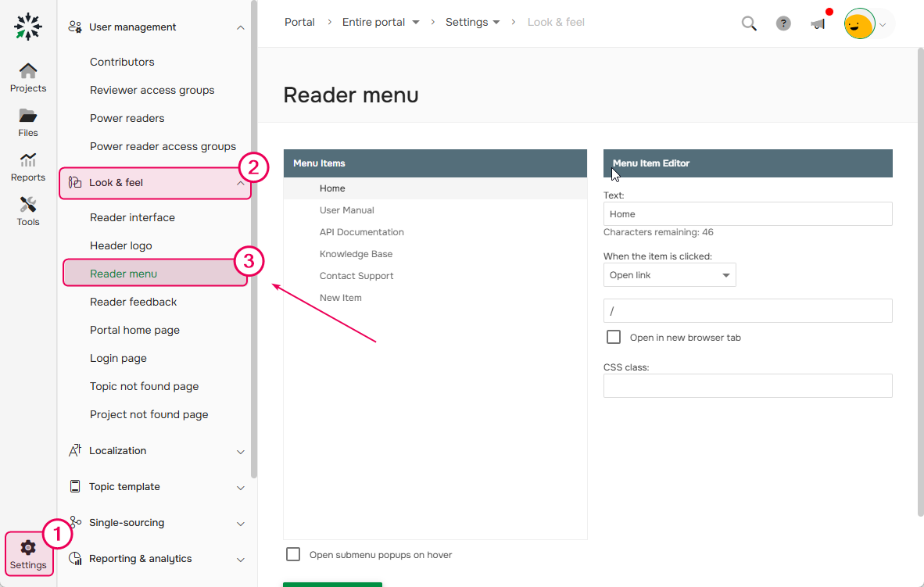
Task: Click the Tools icon
Action: click(28, 208)
